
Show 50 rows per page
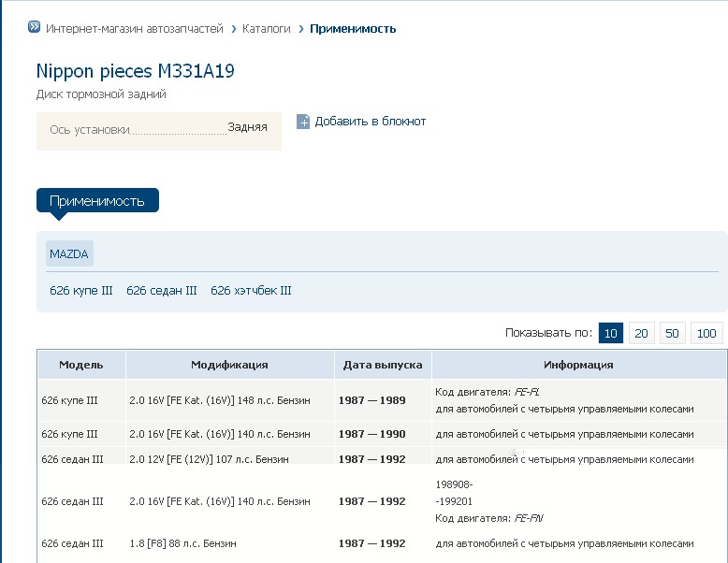672,333
